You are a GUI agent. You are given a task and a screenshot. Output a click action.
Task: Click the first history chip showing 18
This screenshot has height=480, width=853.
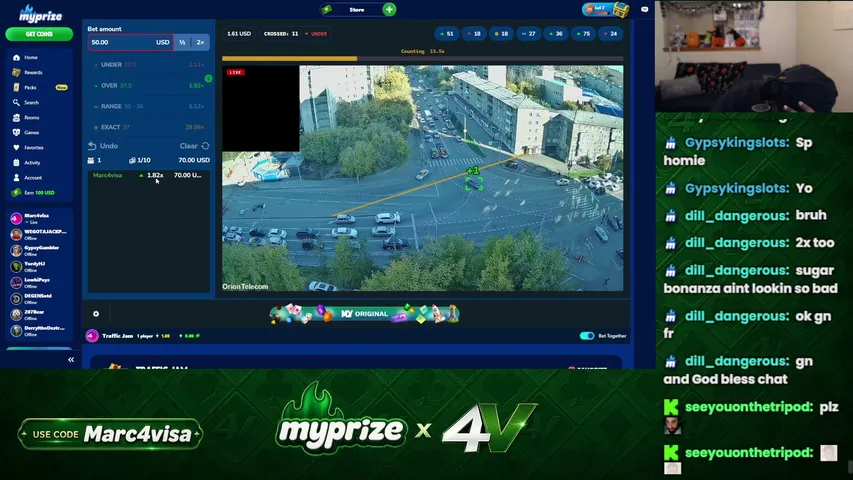click(x=474, y=34)
